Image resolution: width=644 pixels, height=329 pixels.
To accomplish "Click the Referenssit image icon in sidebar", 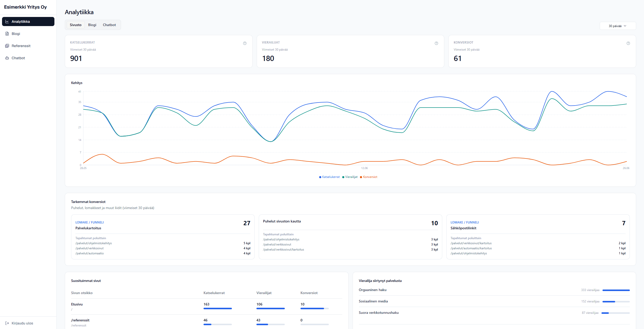I will 7,46.
